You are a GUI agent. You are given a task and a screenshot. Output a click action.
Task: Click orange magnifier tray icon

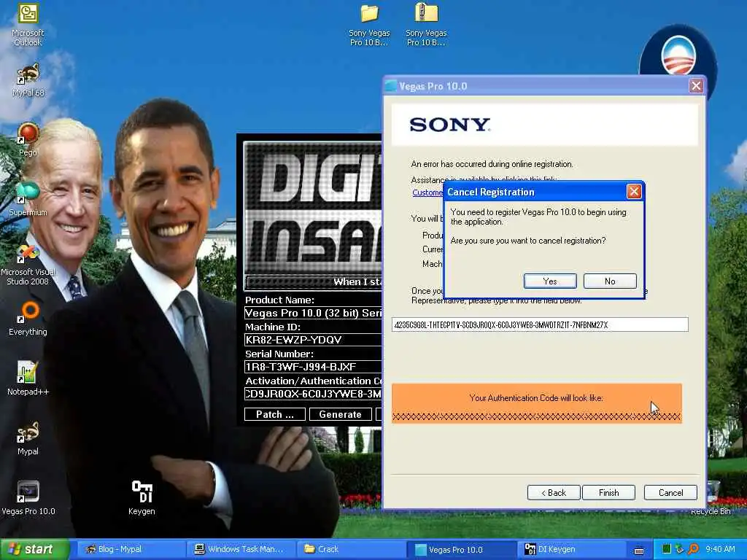(693, 549)
